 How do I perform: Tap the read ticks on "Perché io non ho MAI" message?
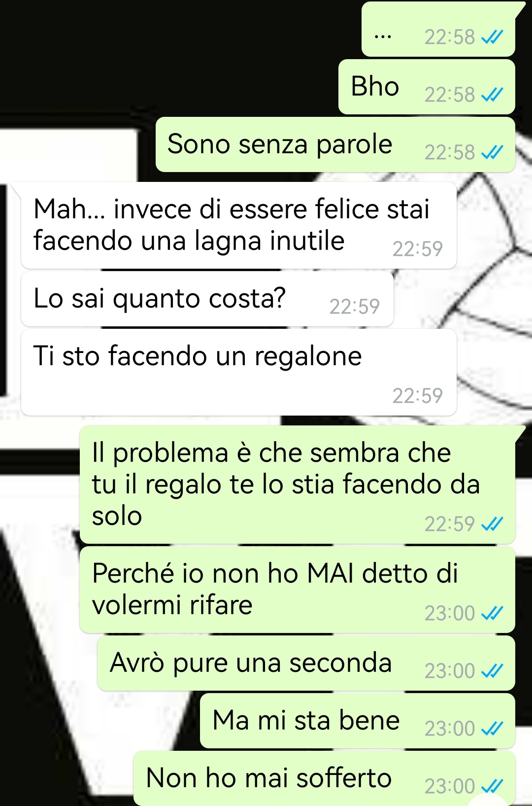(492, 613)
